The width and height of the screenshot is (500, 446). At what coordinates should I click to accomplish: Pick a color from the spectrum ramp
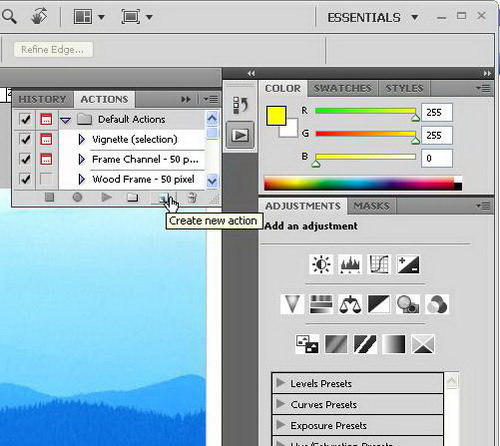(x=363, y=183)
